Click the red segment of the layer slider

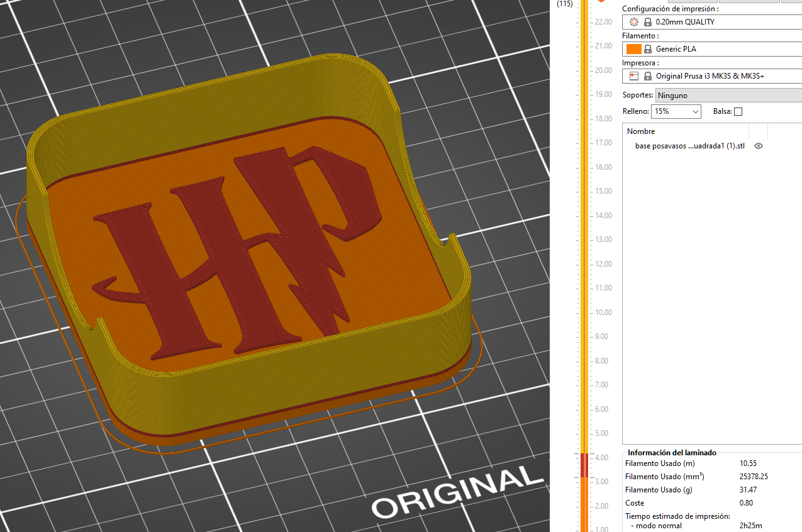tap(584, 465)
